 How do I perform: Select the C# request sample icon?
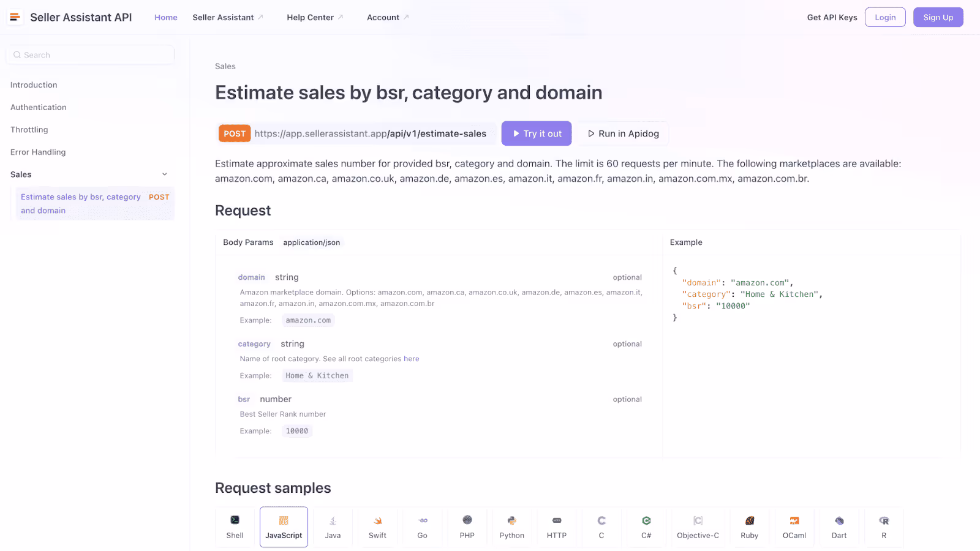(x=646, y=520)
